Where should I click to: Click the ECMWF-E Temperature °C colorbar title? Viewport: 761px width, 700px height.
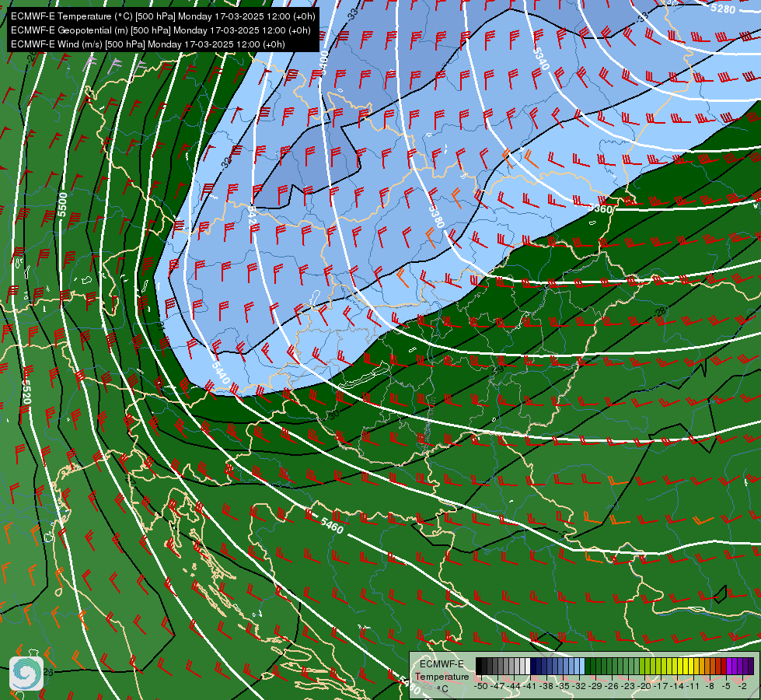442,676
